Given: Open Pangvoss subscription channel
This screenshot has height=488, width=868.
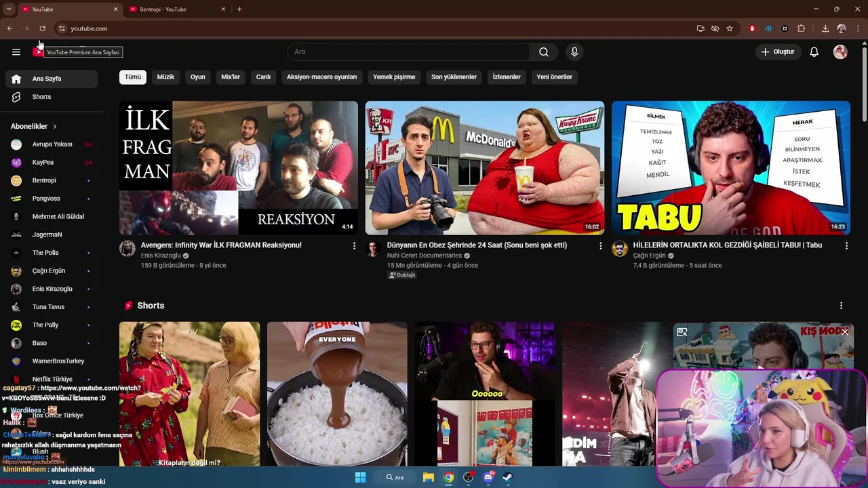Looking at the screenshot, I should (x=52, y=199).
